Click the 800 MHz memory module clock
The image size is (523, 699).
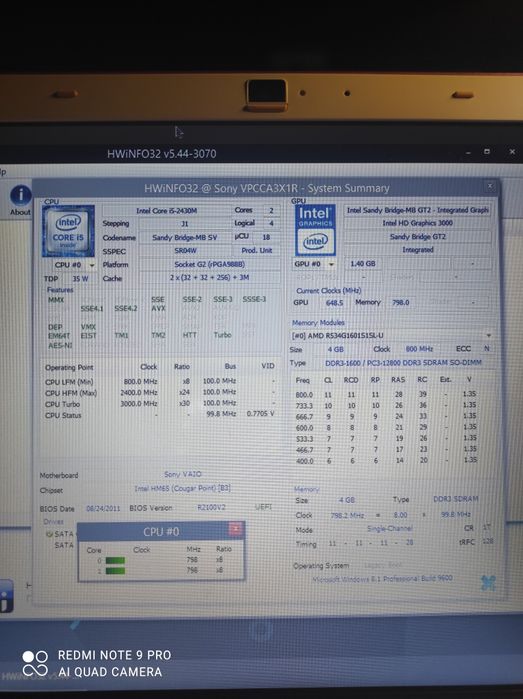click(x=419, y=349)
